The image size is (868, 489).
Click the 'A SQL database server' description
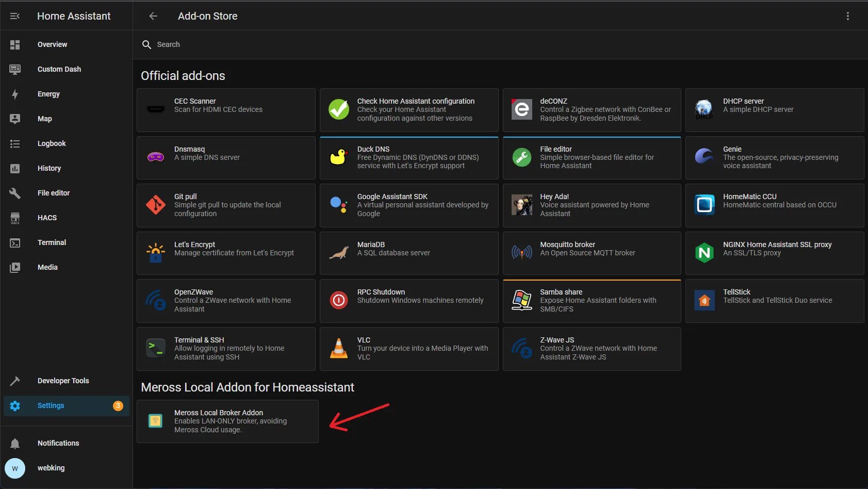coord(394,253)
